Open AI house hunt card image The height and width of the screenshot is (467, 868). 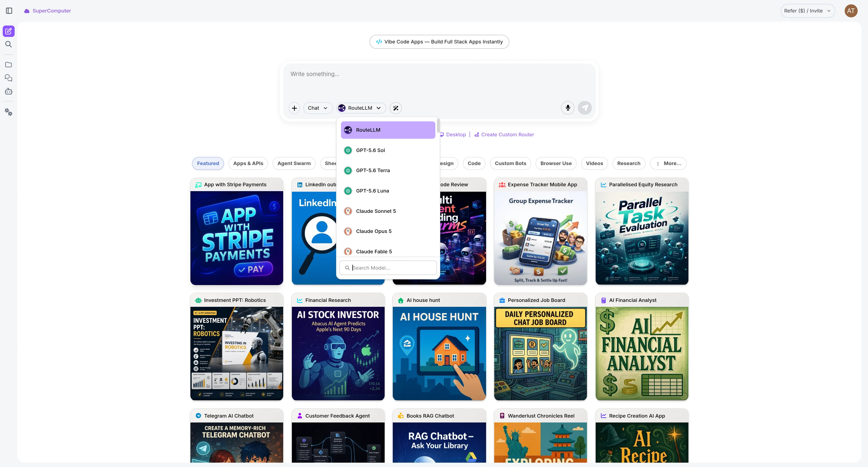click(x=439, y=354)
